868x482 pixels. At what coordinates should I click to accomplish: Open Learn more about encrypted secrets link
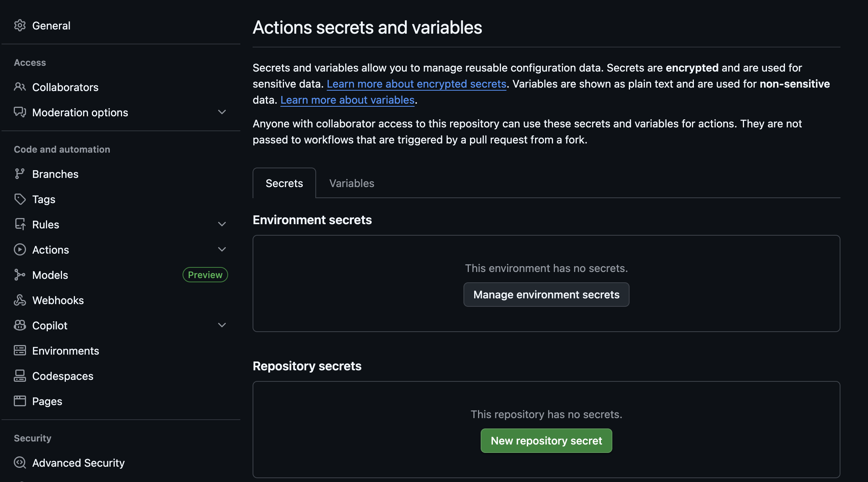(416, 84)
